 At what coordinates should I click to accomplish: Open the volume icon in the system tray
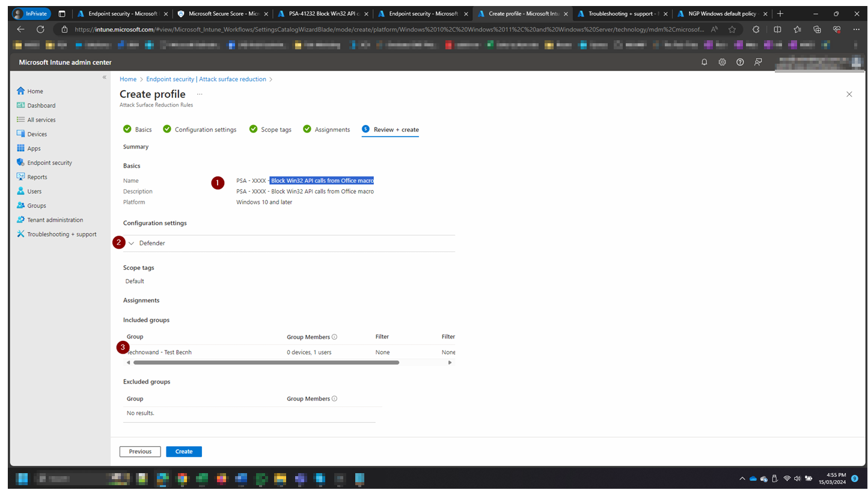[x=797, y=479]
